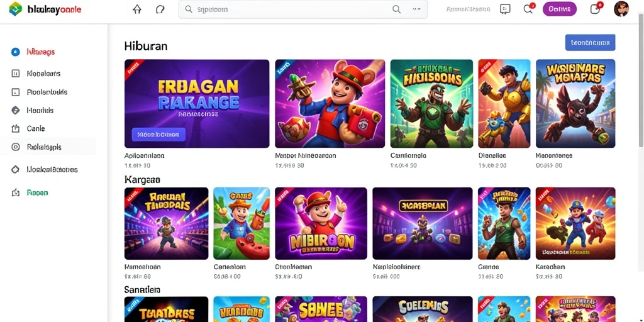Image resolution: width=644 pixels, height=322 pixels.
Task: Click the Manper Nolnoearden card title
Action: pyautogui.click(x=306, y=156)
